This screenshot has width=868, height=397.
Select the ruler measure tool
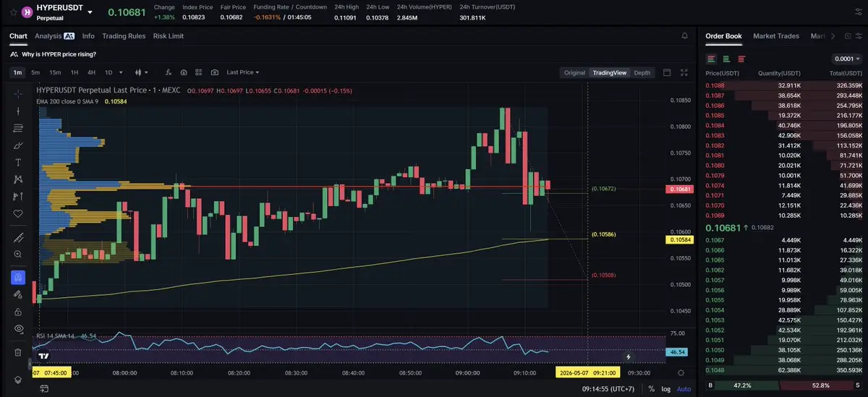18,237
